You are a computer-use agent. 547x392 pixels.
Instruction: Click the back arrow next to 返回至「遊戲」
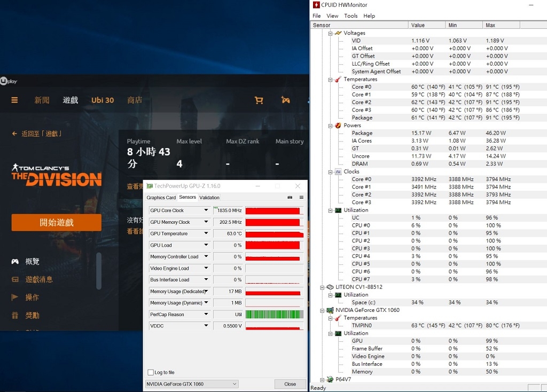(14, 134)
